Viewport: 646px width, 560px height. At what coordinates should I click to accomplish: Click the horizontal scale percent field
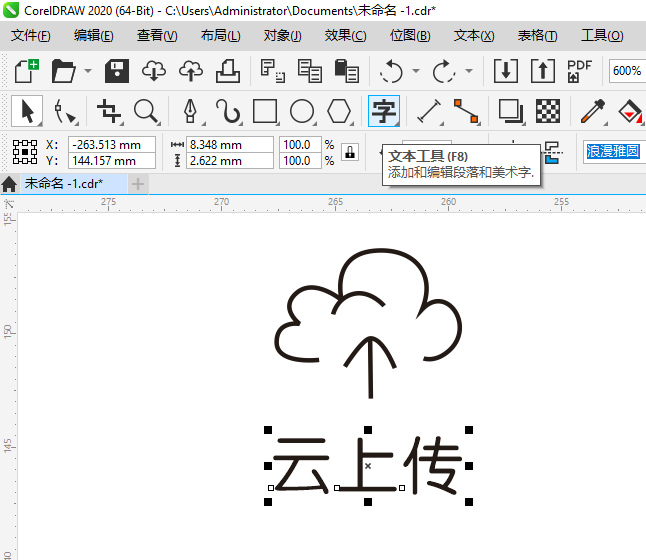(x=300, y=145)
